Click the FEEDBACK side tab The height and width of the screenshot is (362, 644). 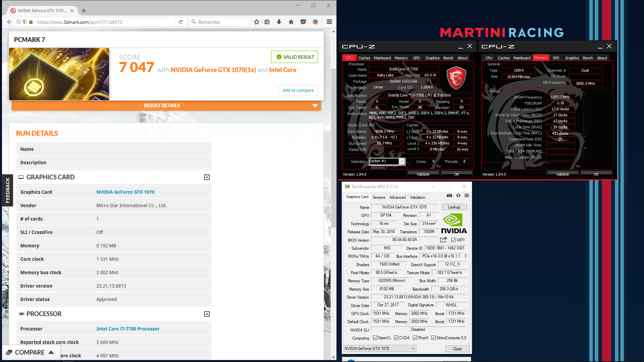(7, 190)
